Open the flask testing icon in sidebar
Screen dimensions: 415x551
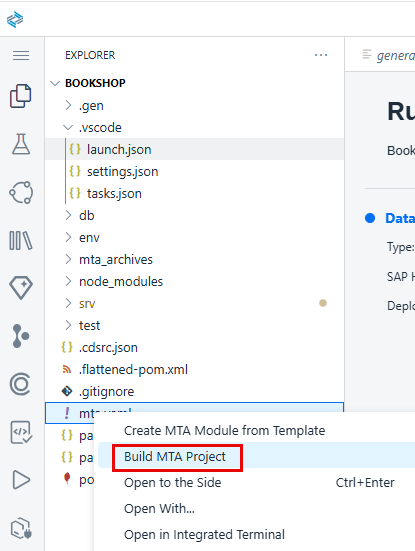tap(21, 144)
